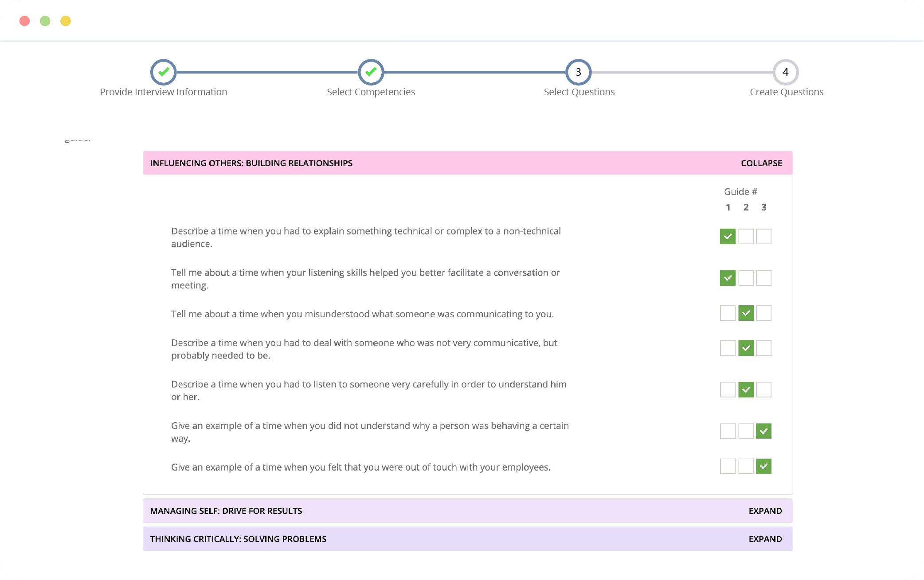Collapse the Influencing Others section

761,163
